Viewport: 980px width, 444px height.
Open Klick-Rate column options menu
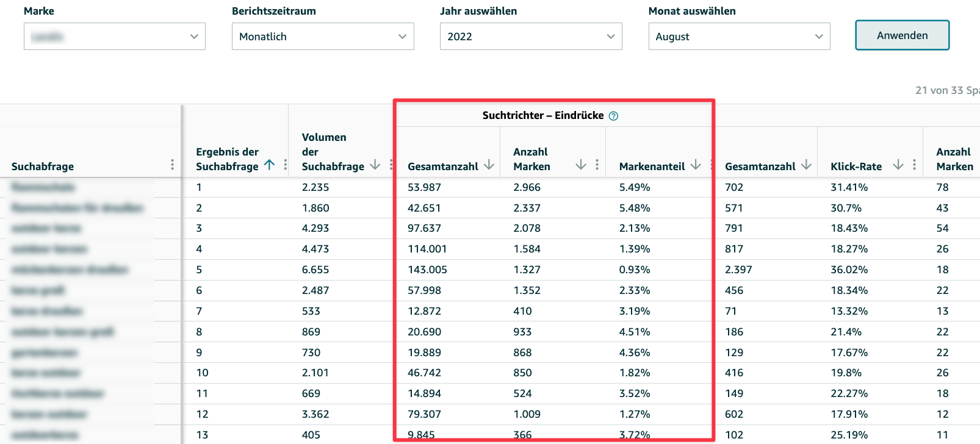914,165
